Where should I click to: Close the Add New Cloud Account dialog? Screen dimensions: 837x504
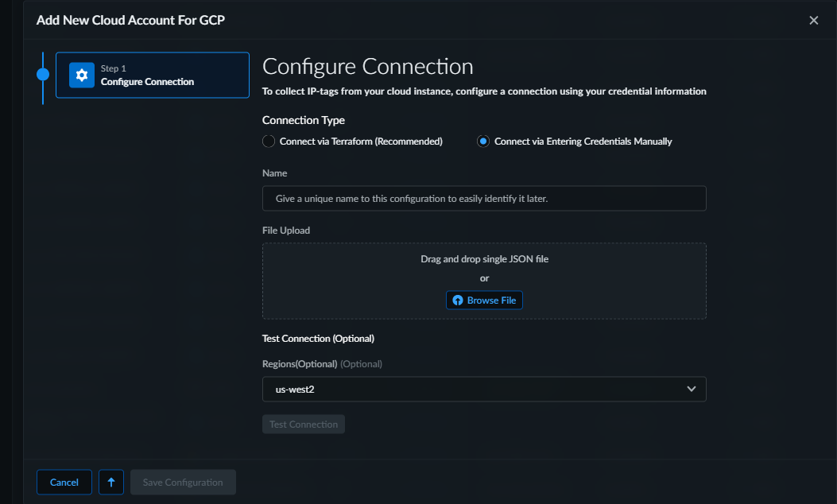(x=813, y=21)
